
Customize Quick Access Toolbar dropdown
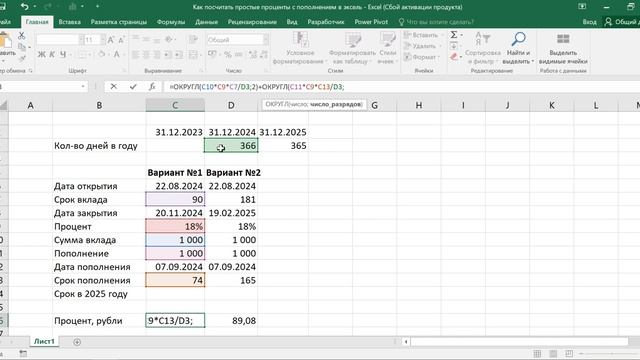point(97,7)
